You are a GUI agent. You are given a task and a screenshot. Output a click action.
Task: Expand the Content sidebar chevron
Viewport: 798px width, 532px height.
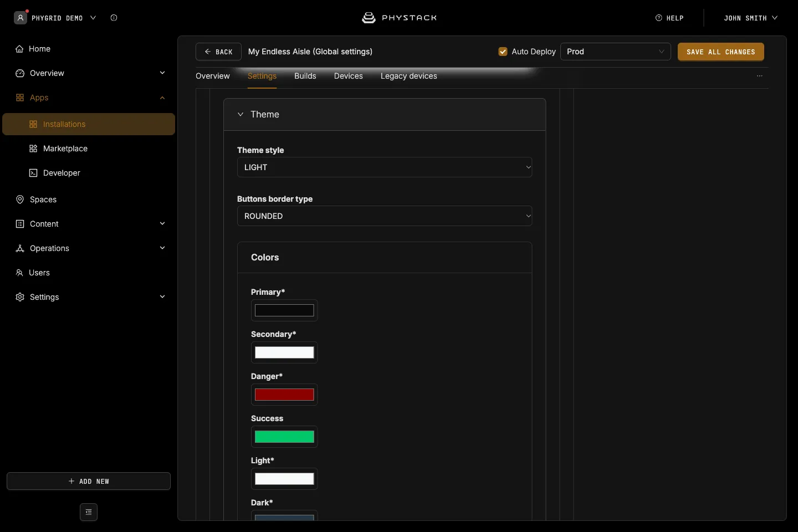(x=162, y=224)
